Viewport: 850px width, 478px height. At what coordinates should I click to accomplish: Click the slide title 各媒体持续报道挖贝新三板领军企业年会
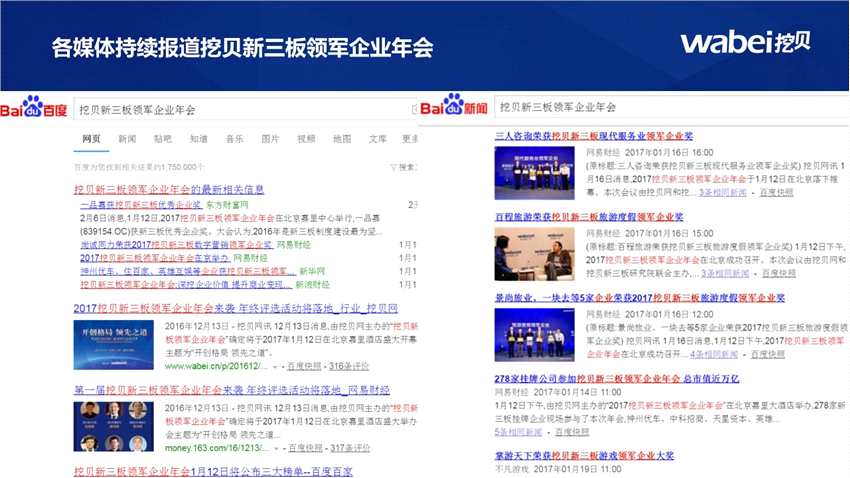[242, 48]
